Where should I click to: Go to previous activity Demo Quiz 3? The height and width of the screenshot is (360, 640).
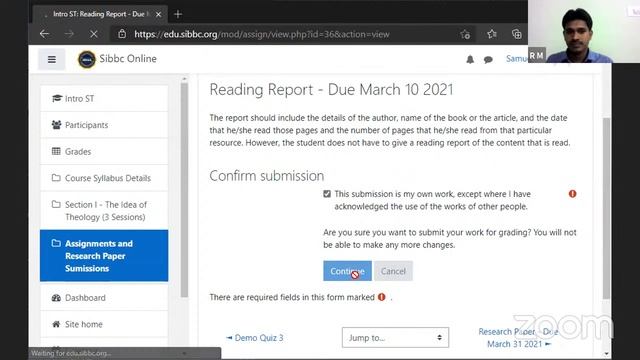click(255, 338)
